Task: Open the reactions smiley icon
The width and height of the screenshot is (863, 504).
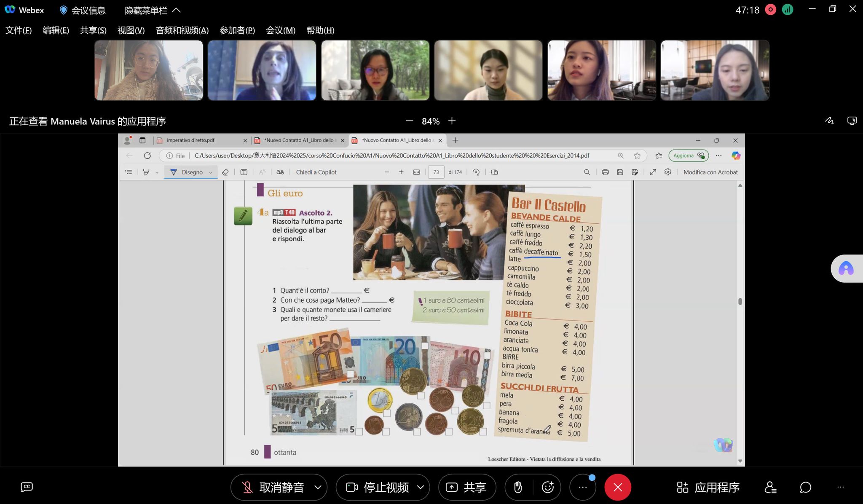Action: 547,487
